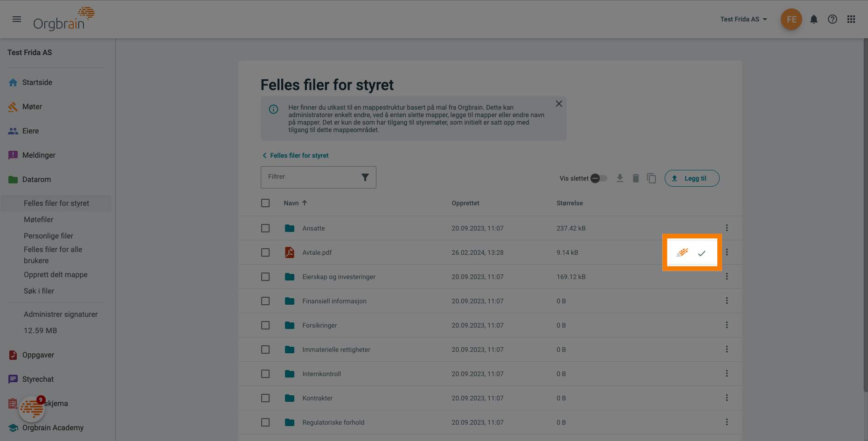Click the Orgbrain signature icon on Avtale.pdf
Screen dimensions: 868x441
tap(682, 252)
